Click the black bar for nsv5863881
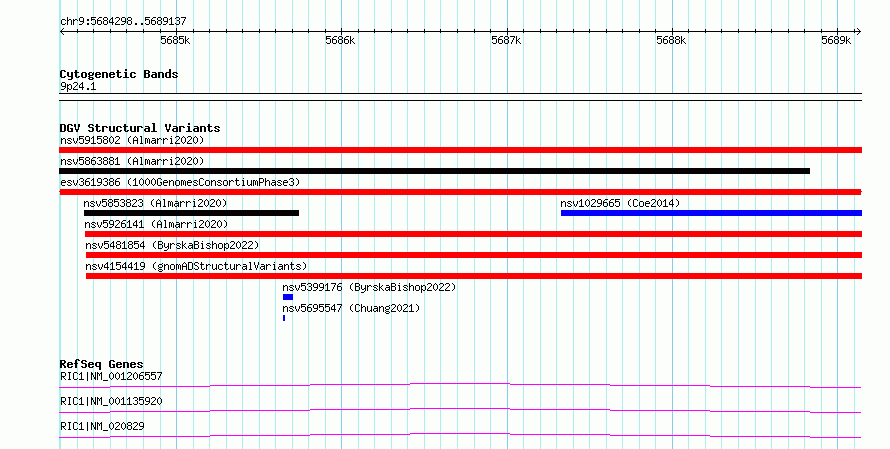The height and width of the screenshot is (449, 890). [x=434, y=171]
